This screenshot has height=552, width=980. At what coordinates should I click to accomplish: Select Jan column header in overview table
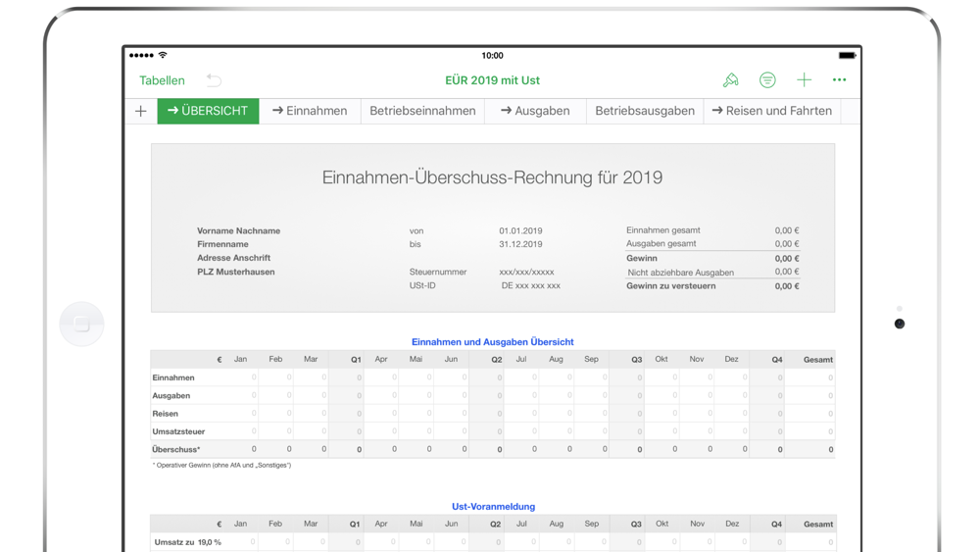tap(241, 359)
